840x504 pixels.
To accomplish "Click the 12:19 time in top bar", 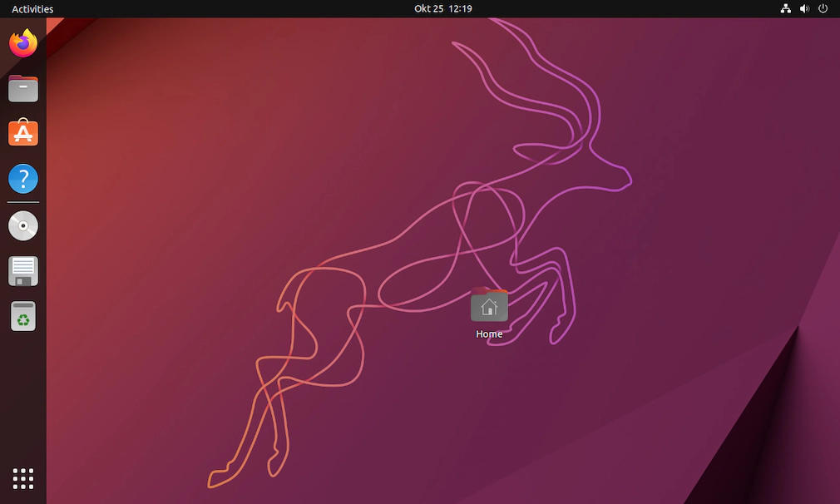I will (x=460, y=9).
